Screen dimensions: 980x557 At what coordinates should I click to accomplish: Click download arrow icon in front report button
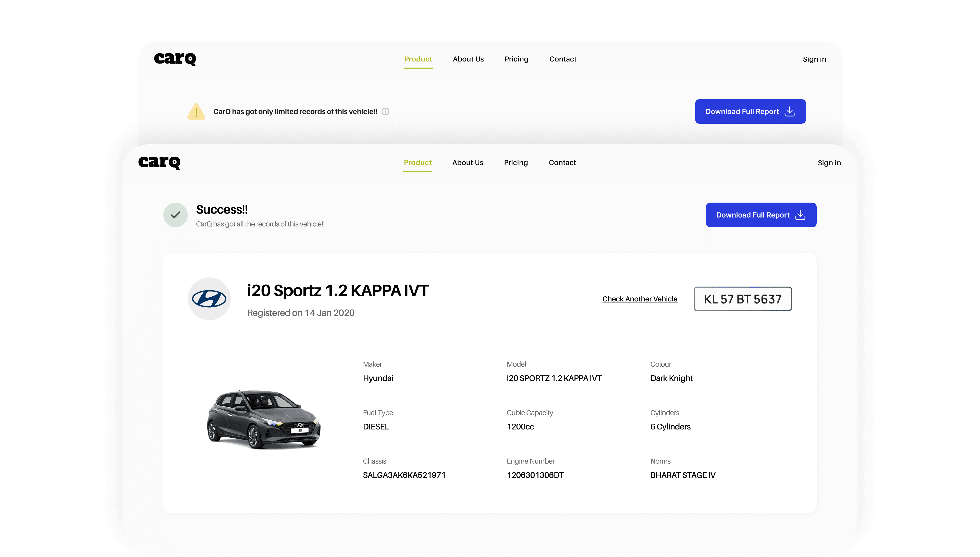(800, 215)
